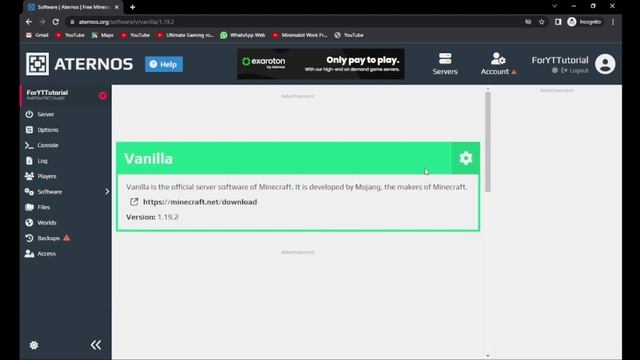
Task: Open the Help button
Action: [164, 64]
